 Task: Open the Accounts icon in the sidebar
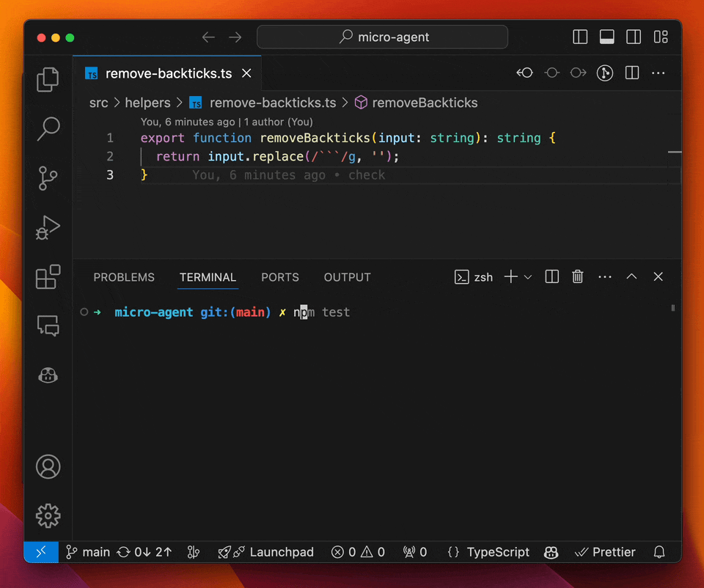(x=47, y=466)
